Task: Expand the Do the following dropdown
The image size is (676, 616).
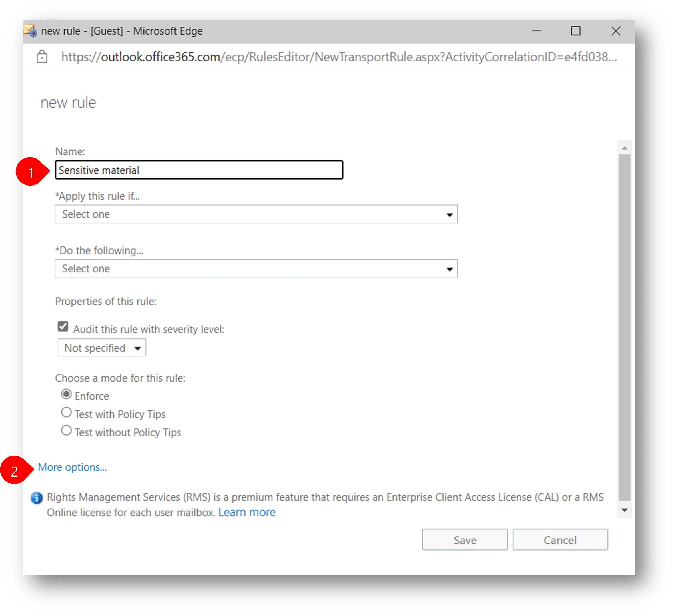Action: coord(256,269)
